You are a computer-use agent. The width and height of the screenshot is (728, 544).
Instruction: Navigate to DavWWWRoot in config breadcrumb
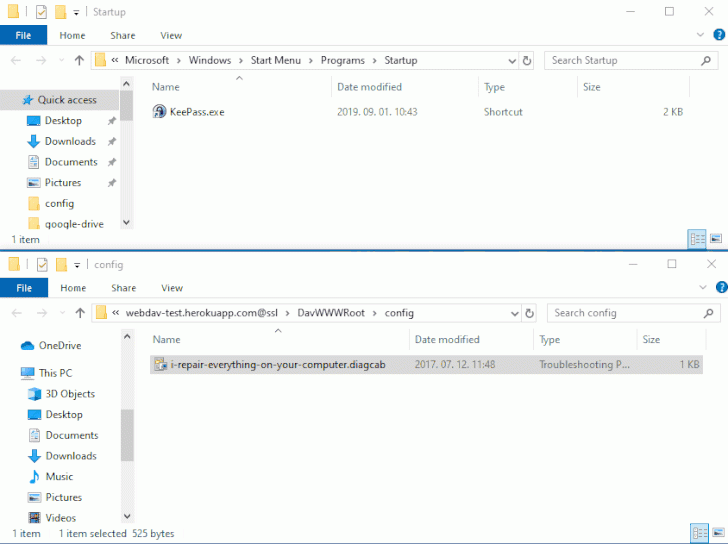tap(331, 313)
